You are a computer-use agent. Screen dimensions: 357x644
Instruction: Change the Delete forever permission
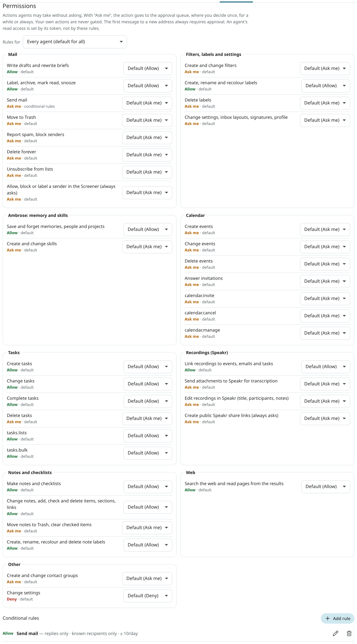coord(147,155)
